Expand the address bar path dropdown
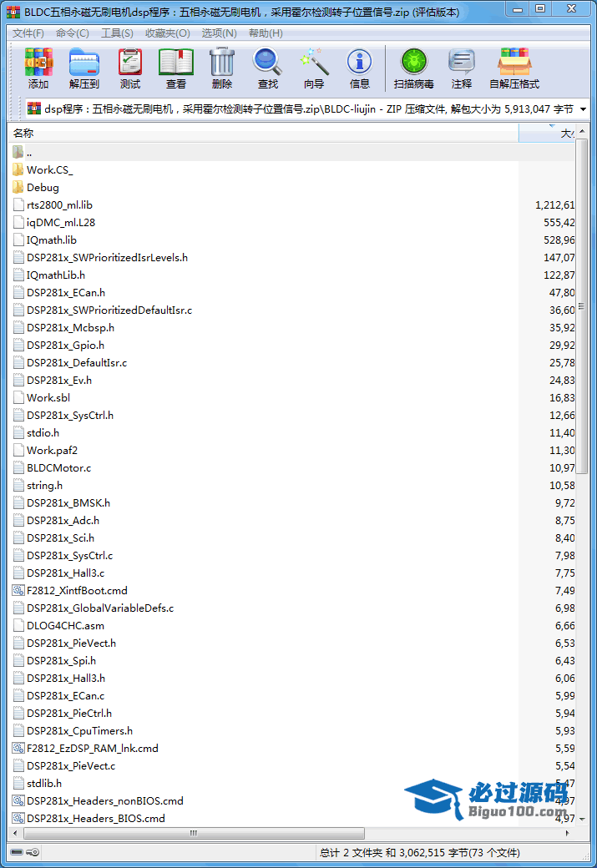597x868 pixels. click(583, 109)
